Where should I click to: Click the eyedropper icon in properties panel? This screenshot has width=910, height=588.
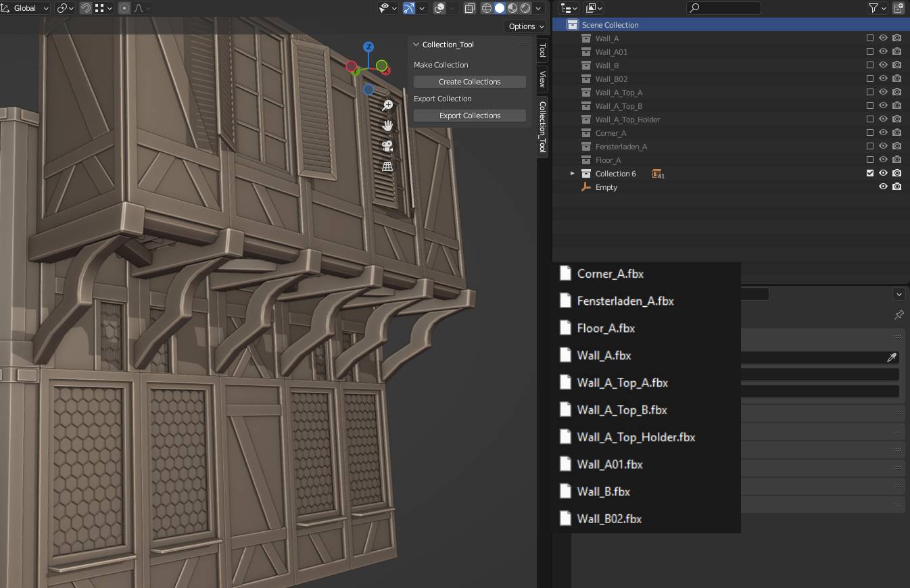tap(892, 357)
